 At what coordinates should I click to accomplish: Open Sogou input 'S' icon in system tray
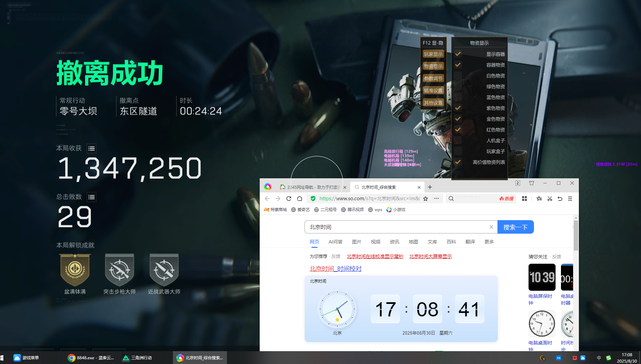tap(609, 357)
